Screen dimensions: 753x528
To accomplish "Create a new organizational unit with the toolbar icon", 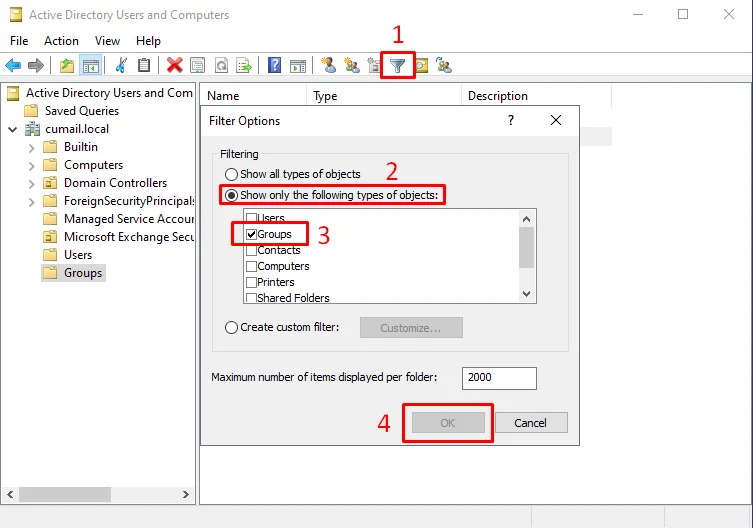I will pyautogui.click(x=374, y=65).
